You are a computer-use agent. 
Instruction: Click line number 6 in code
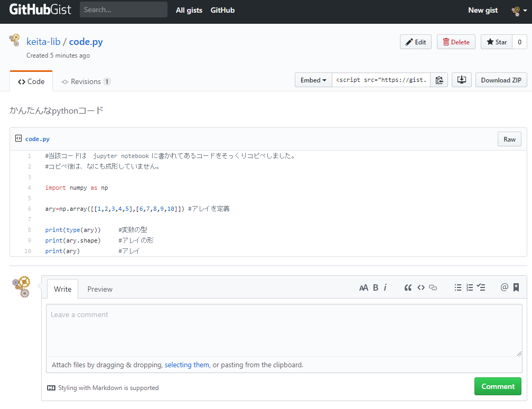(x=29, y=209)
